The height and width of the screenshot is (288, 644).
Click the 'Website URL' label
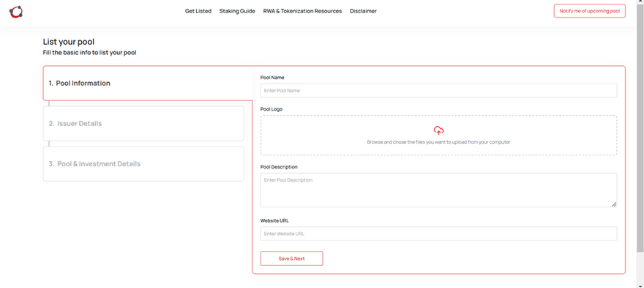click(x=274, y=221)
